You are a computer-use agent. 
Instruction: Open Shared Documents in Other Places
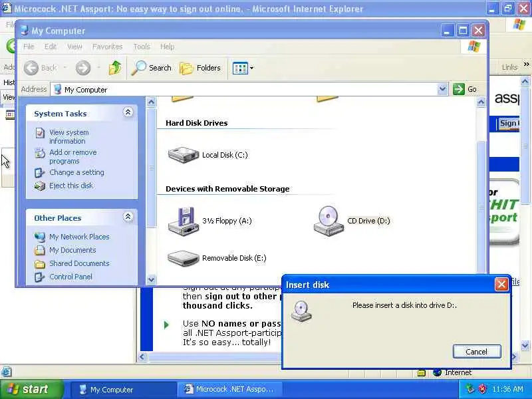click(79, 263)
